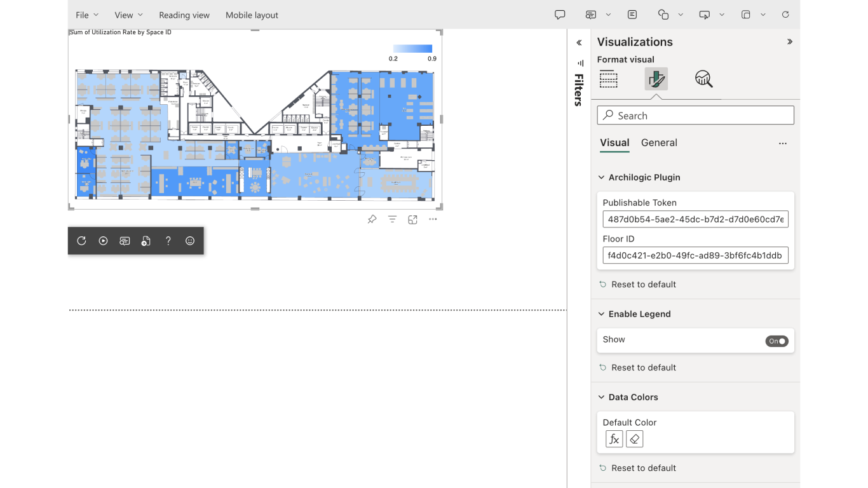
Task: Click the legend color gradient bar
Action: click(412, 49)
